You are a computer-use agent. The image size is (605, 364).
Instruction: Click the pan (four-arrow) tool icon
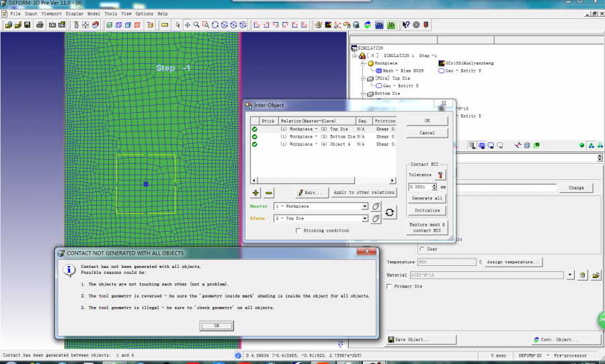188,25
